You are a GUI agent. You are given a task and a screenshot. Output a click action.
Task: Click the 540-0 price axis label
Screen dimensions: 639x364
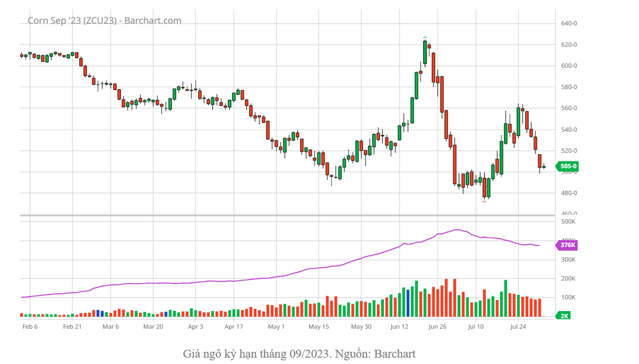click(569, 130)
